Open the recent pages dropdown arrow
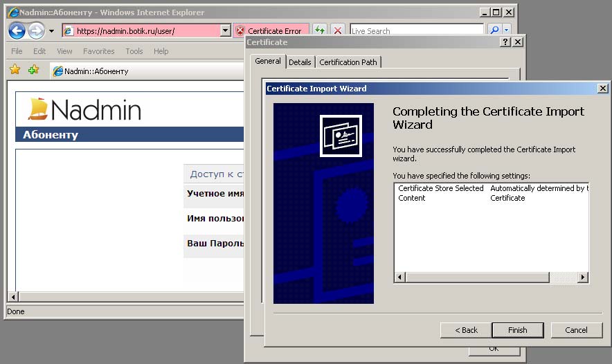This screenshot has height=364, width=612. click(x=51, y=31)
